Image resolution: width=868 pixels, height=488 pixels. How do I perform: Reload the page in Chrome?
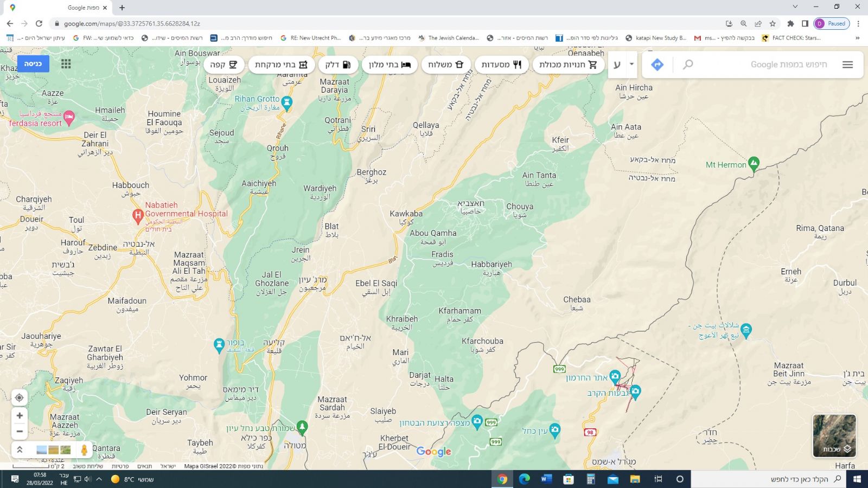(39, 23)
